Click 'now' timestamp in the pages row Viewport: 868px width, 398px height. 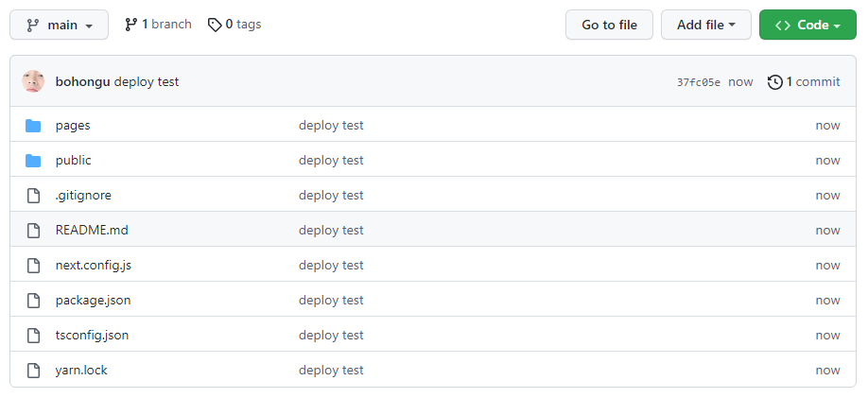coord(827,127)
